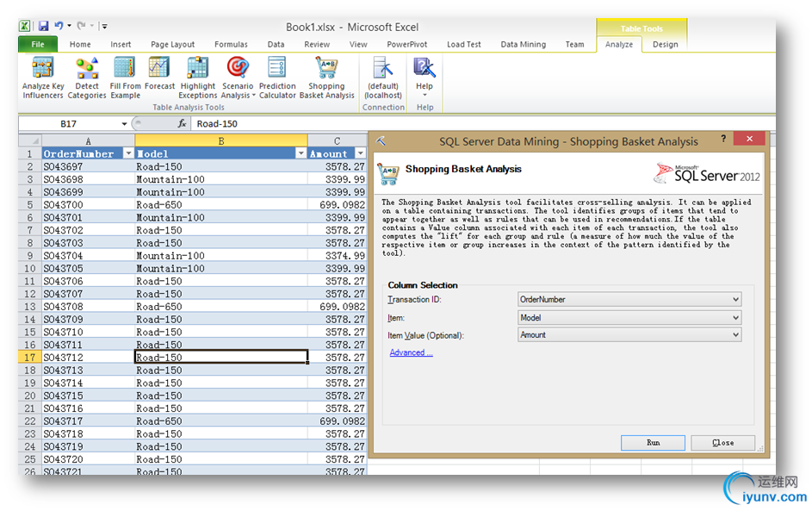The height and width of the screenshot is (511, 812).
Task: Expand the Item combo box
Action: point(735,318)
